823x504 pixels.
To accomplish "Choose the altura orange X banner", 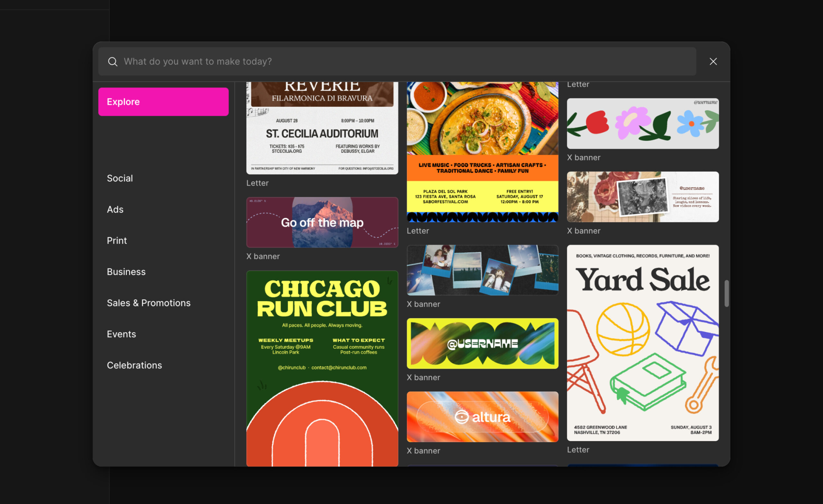I will point(482,417).
